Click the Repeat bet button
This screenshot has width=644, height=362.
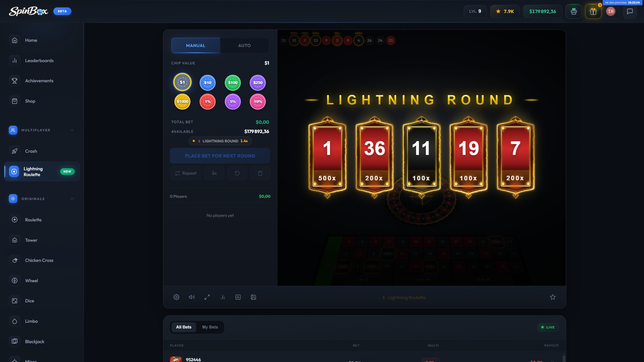coord(185,173)
